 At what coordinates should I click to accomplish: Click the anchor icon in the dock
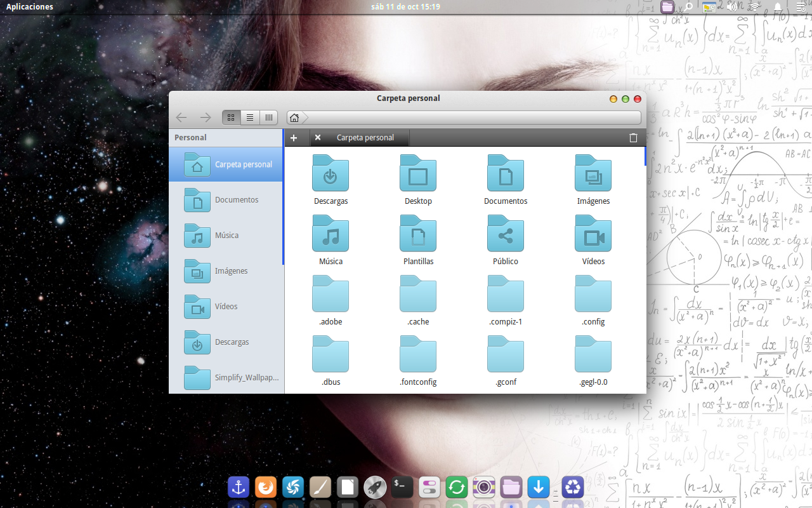[x=238, y=487]
